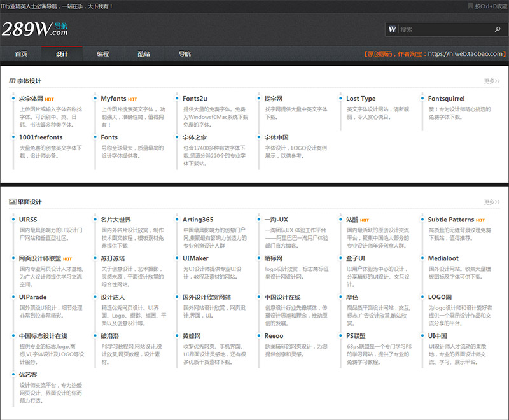Visit the 优艺客 link

pyautogui.click(x=28, y=375)
